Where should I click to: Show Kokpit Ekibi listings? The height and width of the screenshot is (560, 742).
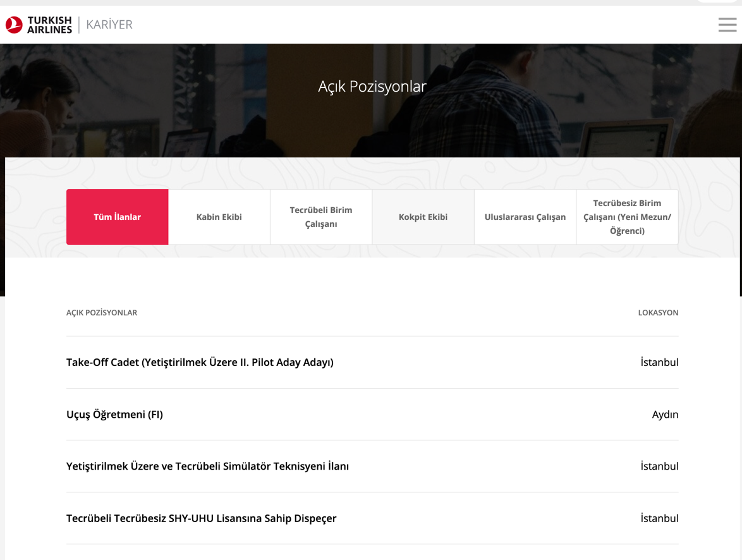423,217
